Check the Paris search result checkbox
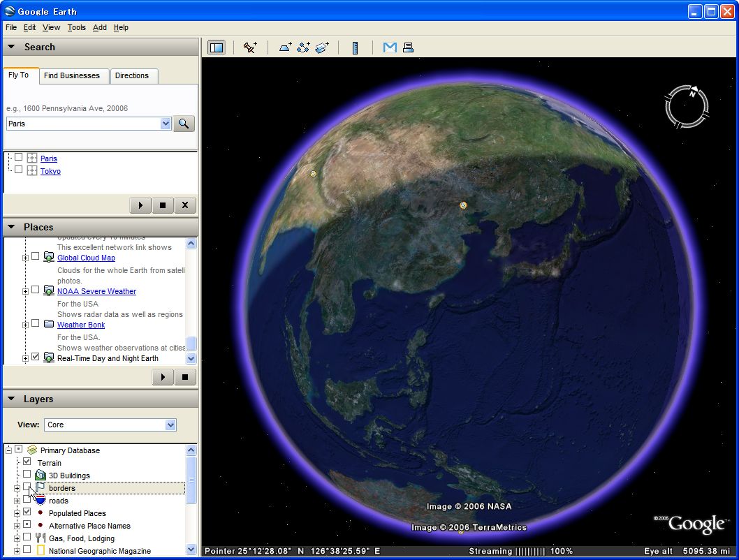The image size is (739, 560). pos(18,157)
